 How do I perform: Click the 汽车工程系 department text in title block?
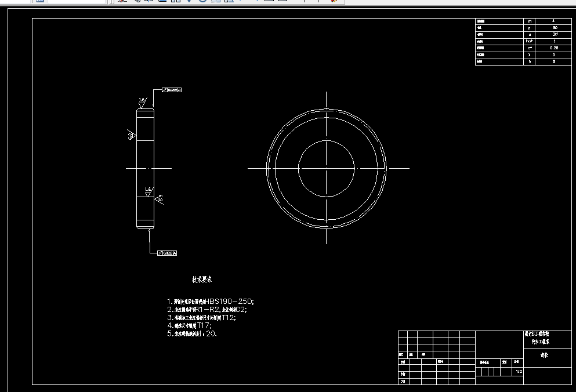coord(541,342)
